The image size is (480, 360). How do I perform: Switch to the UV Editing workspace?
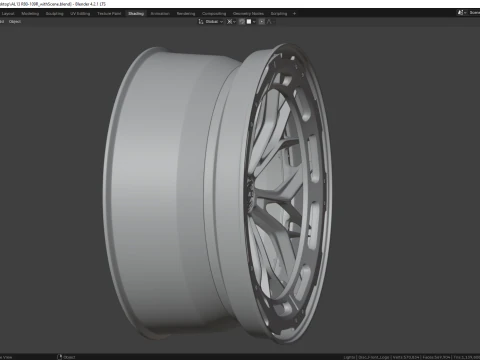(80, 14)
